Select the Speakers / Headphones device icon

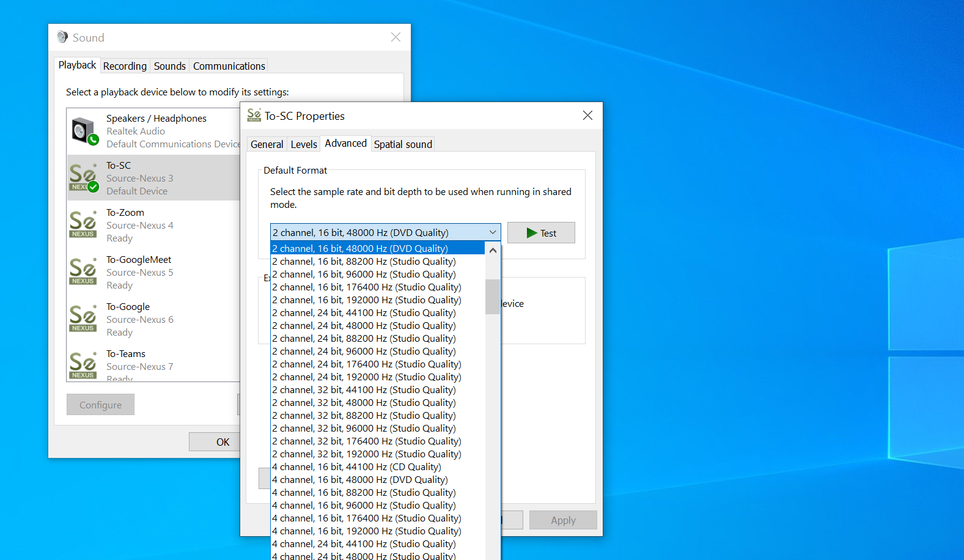coord(84,131)
